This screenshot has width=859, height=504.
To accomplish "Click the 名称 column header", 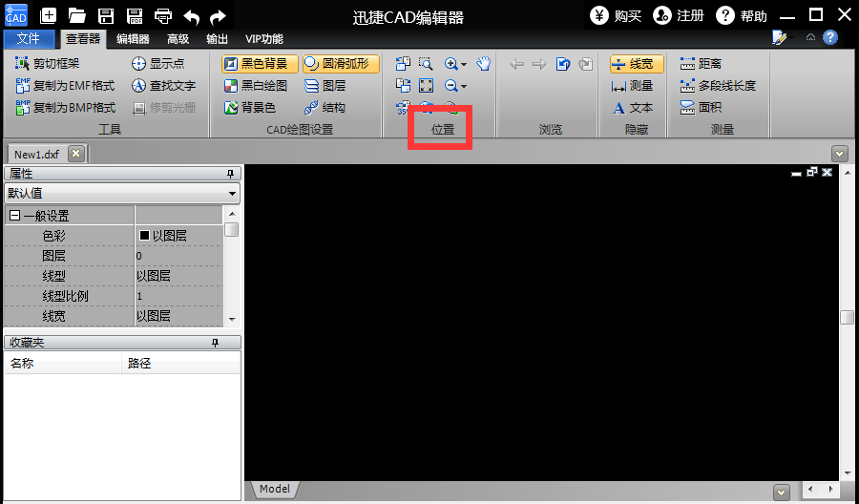I will (62, 363).
